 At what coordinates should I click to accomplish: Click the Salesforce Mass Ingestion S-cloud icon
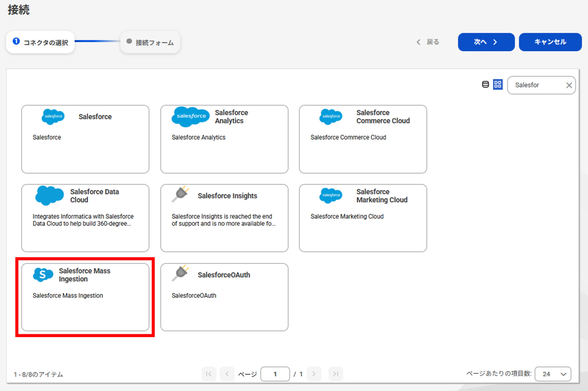pos(43,275)
